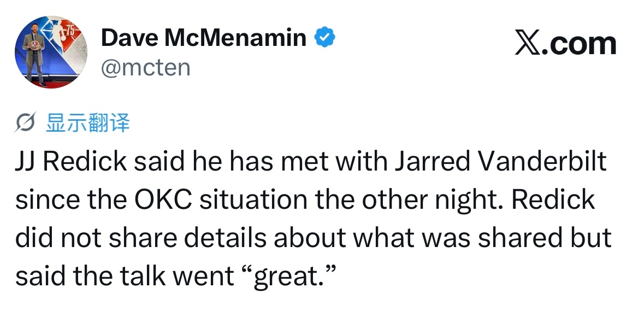Click the blue verified checkmark badge

[x=324, y=38]
